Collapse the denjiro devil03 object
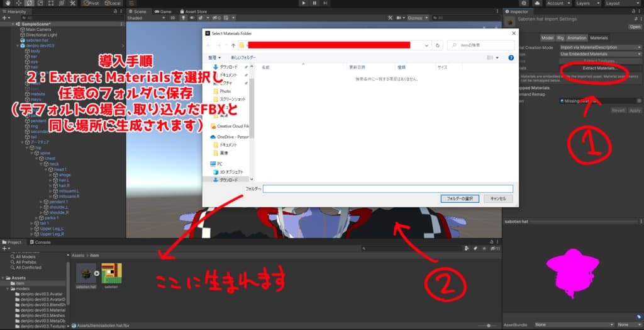The height and width of the screenshot is (330, 644). [18, 46]
